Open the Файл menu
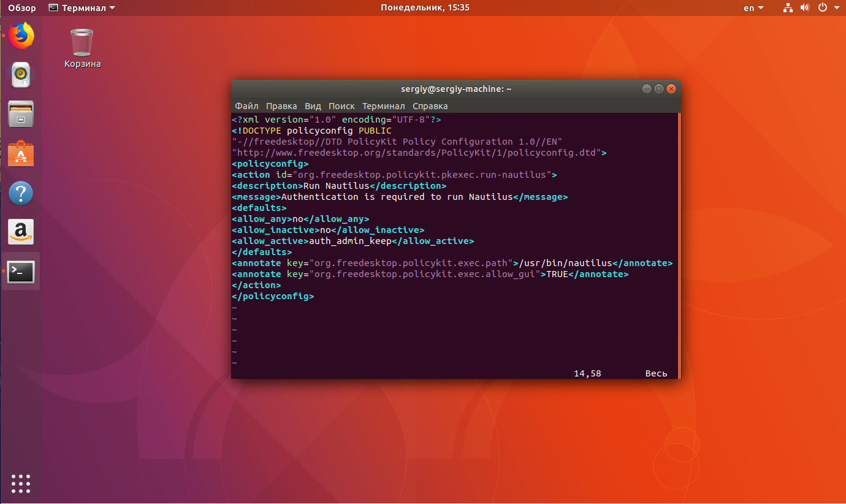 [x=246, y=106]
